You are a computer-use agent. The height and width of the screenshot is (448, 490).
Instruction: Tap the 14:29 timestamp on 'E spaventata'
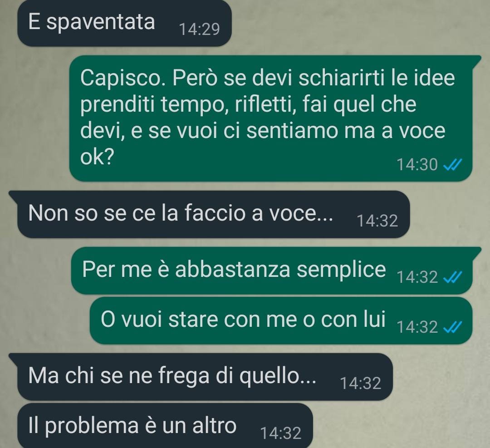click(x=199, y=30)
